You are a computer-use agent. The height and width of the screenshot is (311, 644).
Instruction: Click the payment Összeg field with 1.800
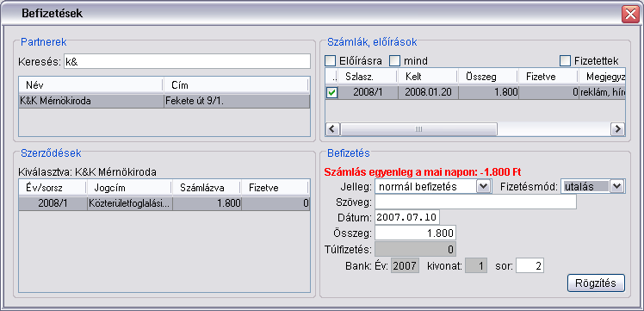tap(415, 233)
